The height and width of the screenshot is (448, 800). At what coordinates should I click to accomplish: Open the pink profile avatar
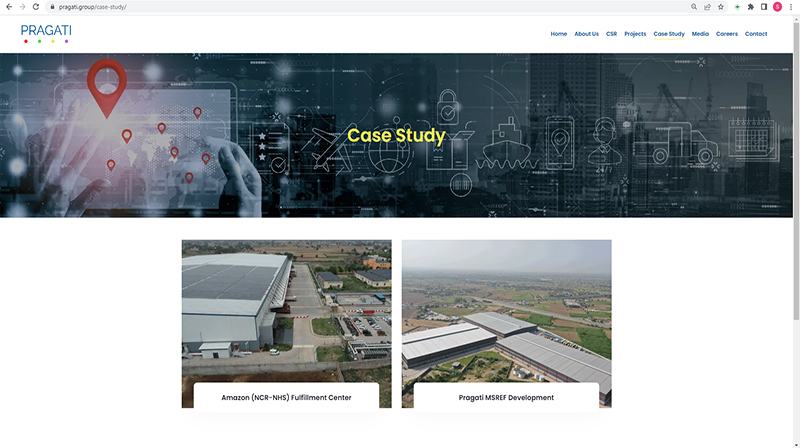[777, 6]
